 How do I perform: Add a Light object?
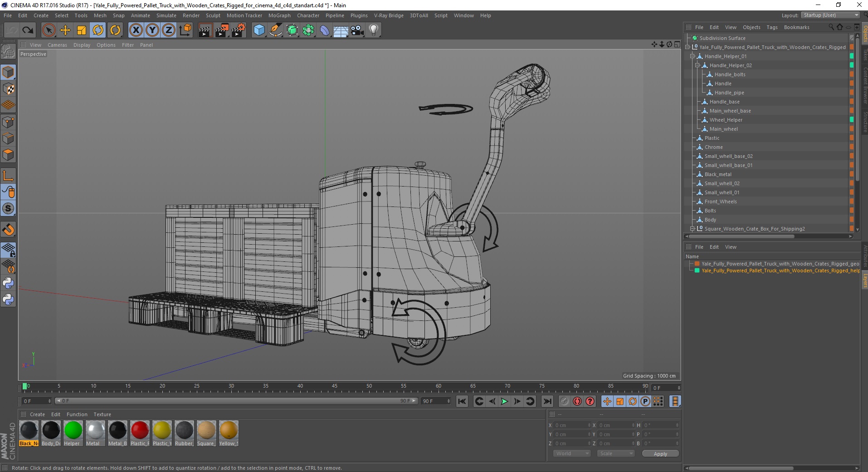point(373,30)
